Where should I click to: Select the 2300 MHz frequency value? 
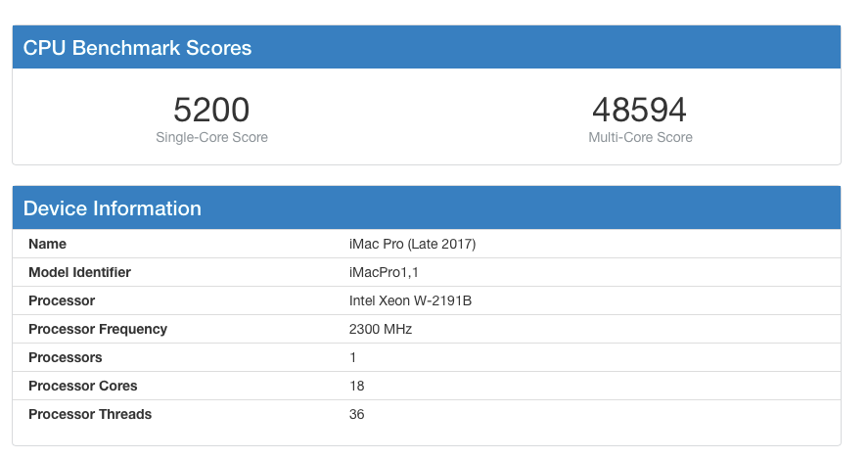click(x=381, y=329)
